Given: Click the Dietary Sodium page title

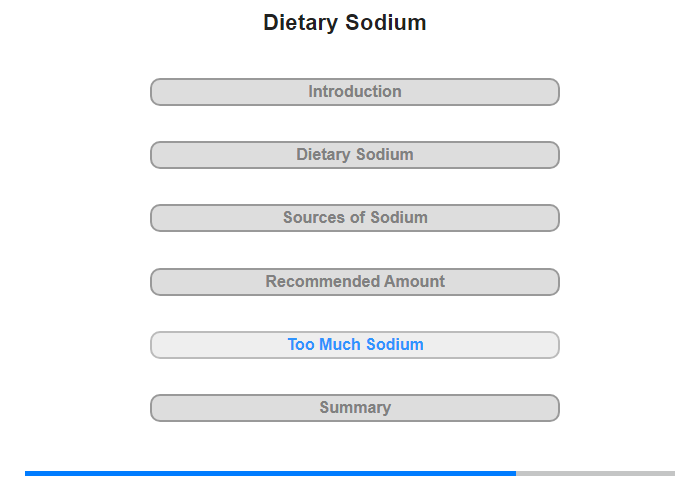Looking at the screenshot, I should point(345,23).
